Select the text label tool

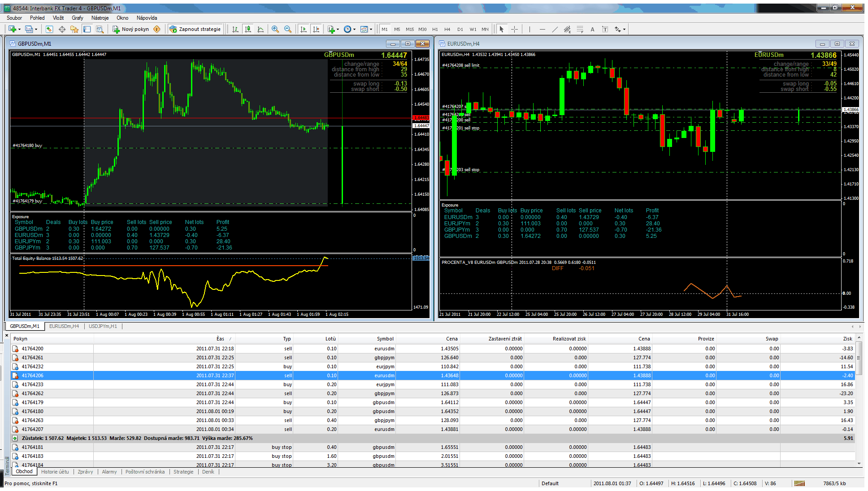605,29
